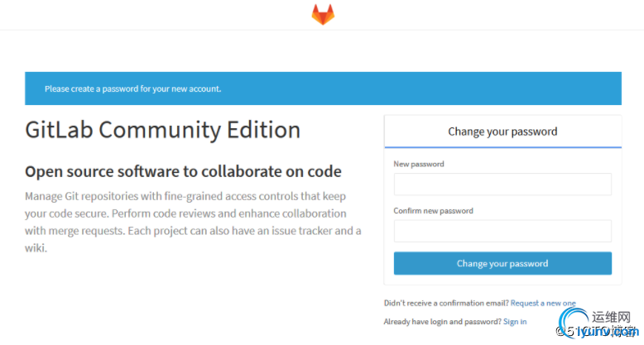Submit the blue Change your password button
644x345 pixels.
pos(502,263)
